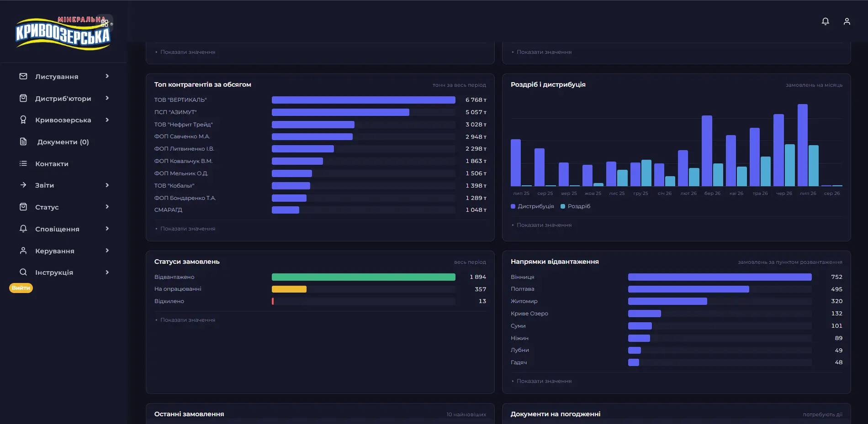Click the СМАРАГД contractor label
The height and width of the screenshot is (424, 868).
click(x=168, y=210)
